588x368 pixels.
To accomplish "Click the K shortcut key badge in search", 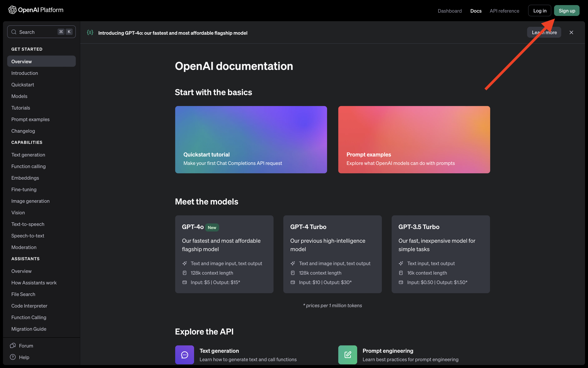I will pyautogui.click(x=69, y=32).
